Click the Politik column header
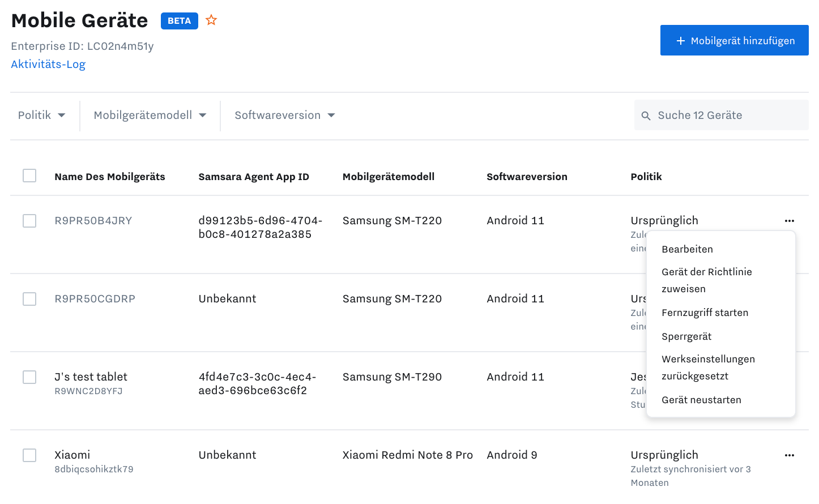The width and height of the screenshot is (819, 504). (x=646, y=177)
